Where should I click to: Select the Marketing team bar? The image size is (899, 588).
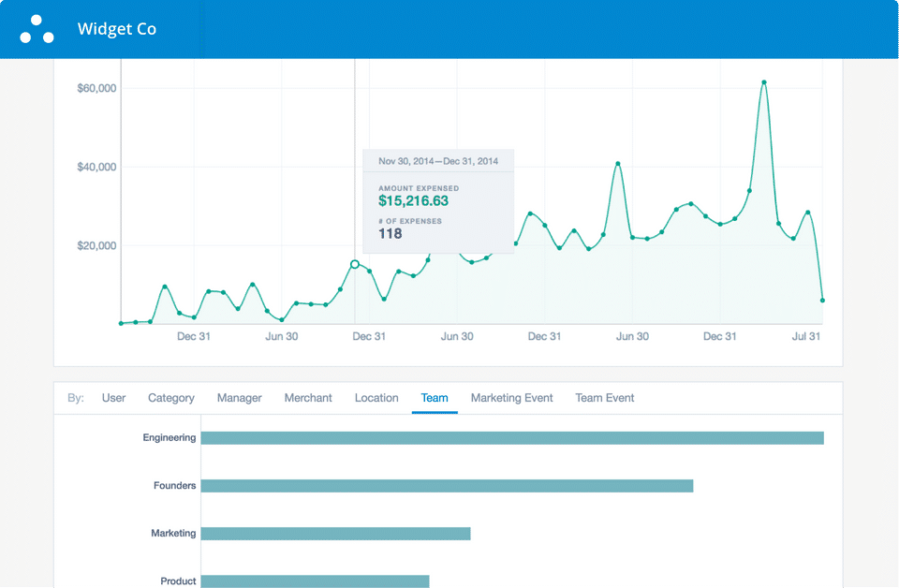coord(335,534)
